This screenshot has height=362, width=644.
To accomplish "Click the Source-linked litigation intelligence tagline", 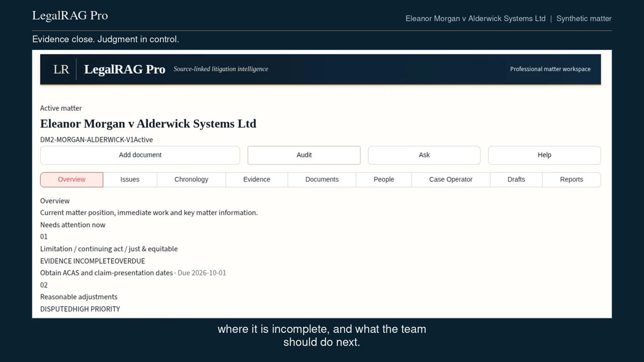I will click(221, 69).
